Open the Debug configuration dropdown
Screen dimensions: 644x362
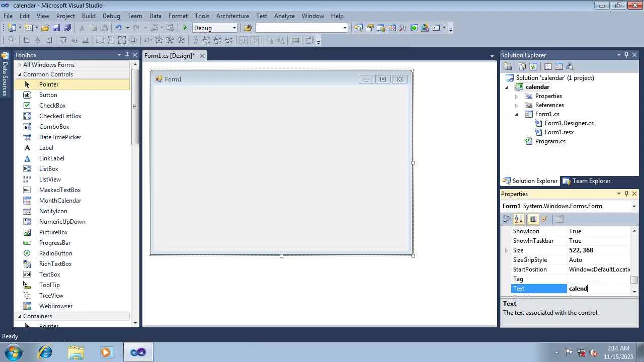(234, 28)
